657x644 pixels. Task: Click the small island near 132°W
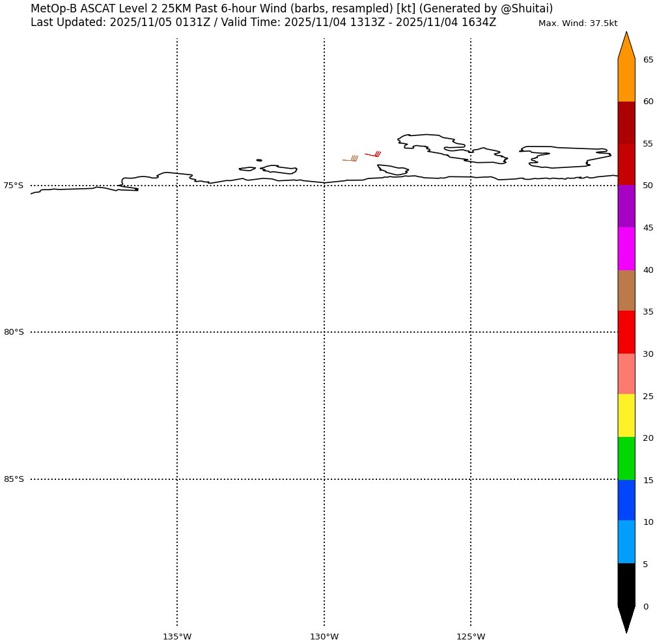tap(259, 160)
